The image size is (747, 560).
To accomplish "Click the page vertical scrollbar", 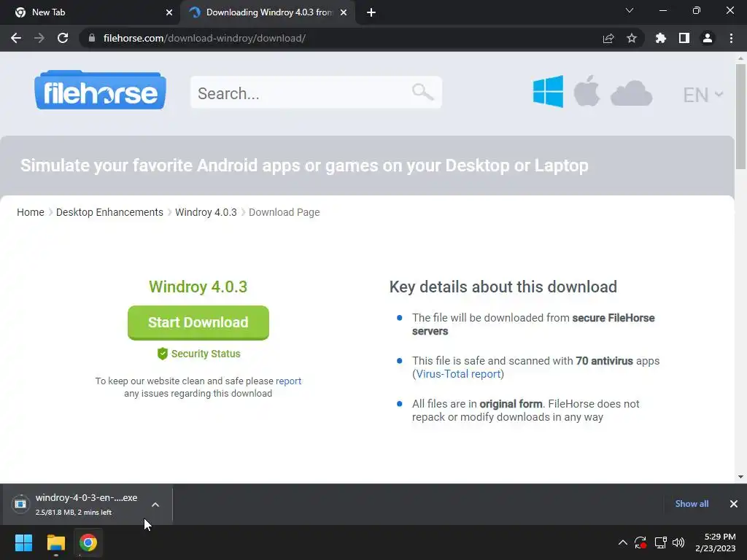I will [x=740, y=116].
